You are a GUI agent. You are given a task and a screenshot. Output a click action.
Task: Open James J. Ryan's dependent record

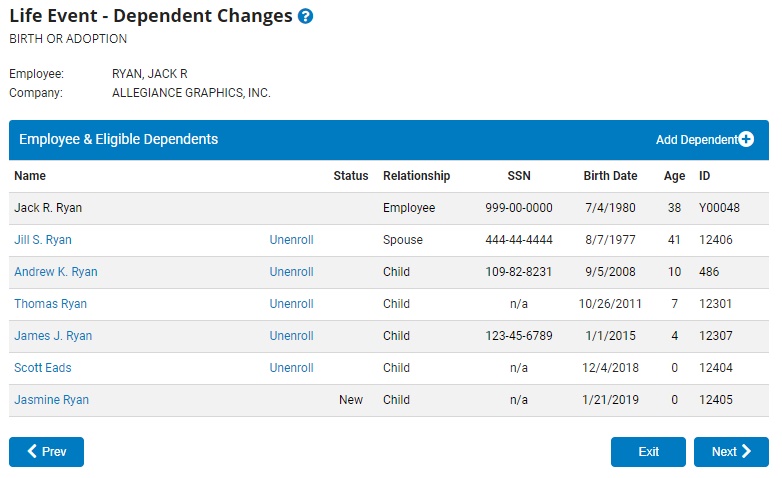(x=53, y=336)
